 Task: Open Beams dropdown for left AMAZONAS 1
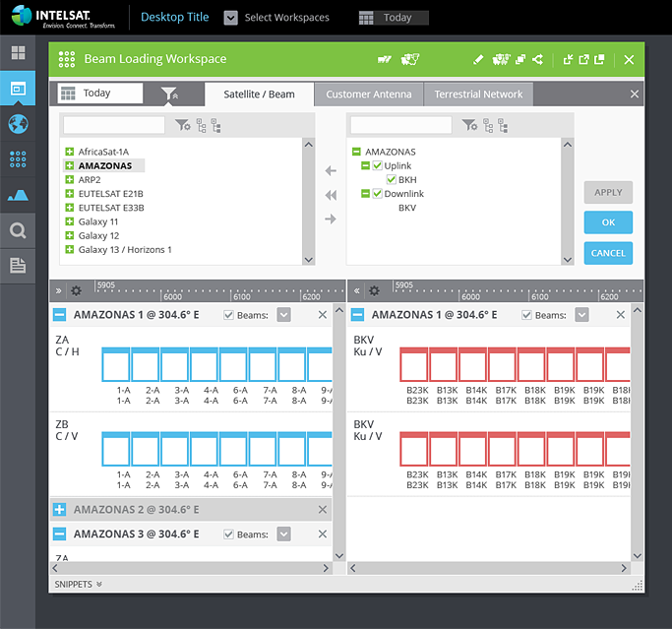coord(283,315)
